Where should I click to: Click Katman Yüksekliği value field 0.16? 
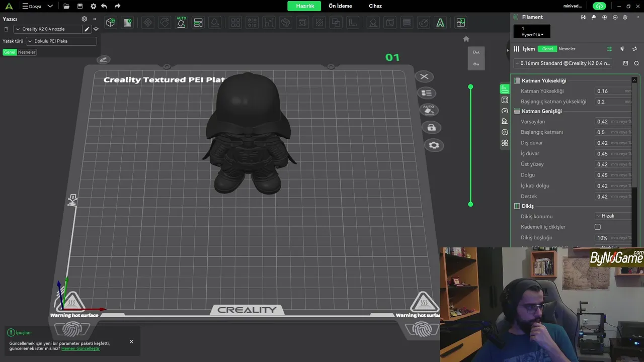point(613,91)
